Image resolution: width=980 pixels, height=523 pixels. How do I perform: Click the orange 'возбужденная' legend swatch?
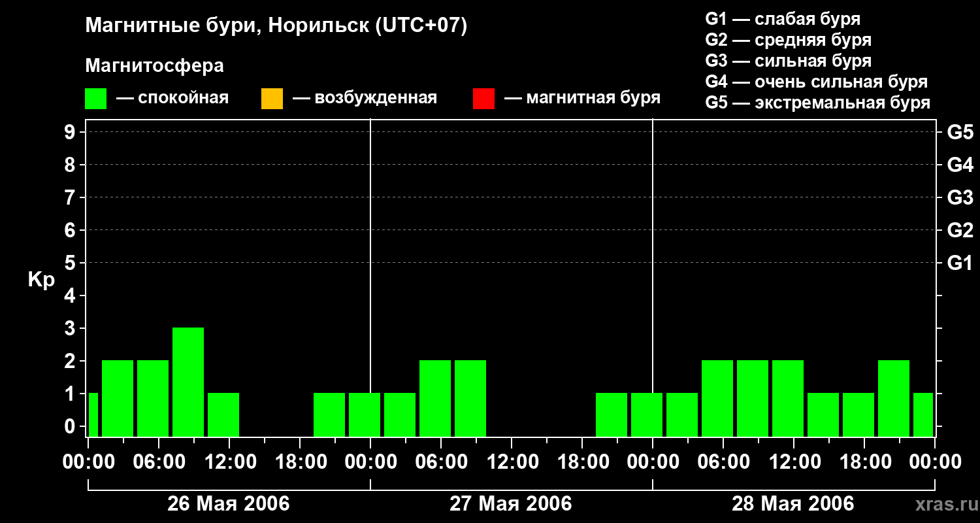pos(272,99)
